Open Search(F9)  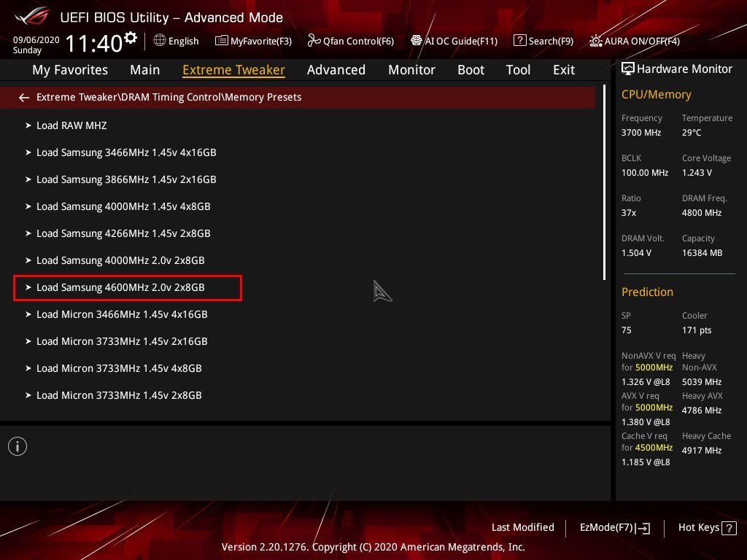pos(543,41)
